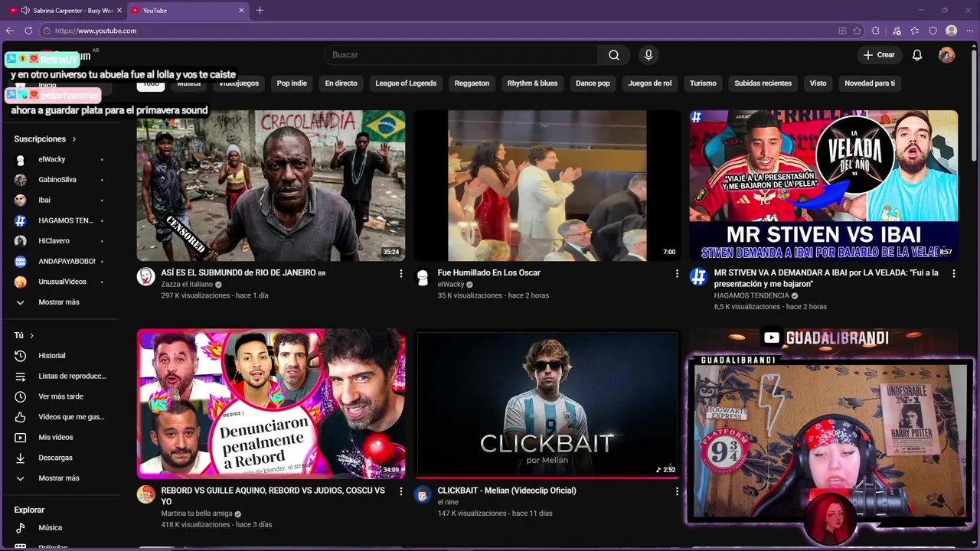Open YouTube notifications bell
Viewport: 980px width, 551px height.
[x=917, y=55]
